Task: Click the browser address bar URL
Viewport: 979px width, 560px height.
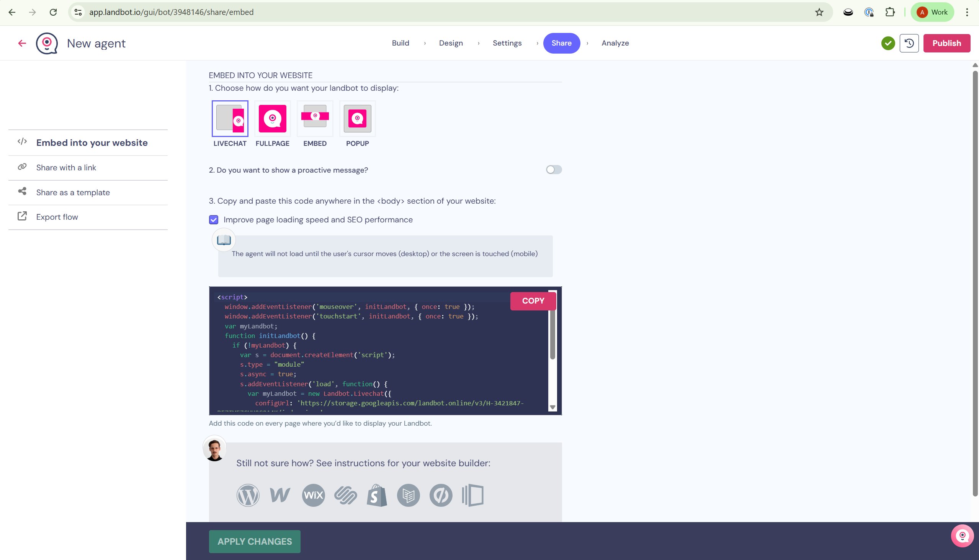Action: point(171,12)
